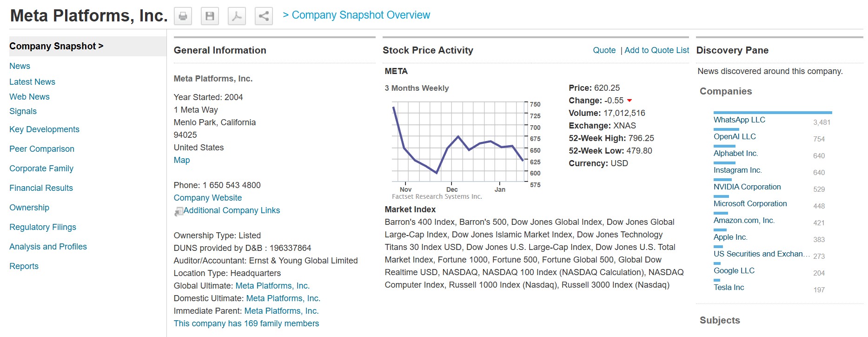
Task: Click the WhatsApp LLC frequency bar
Action: point(772,113)
